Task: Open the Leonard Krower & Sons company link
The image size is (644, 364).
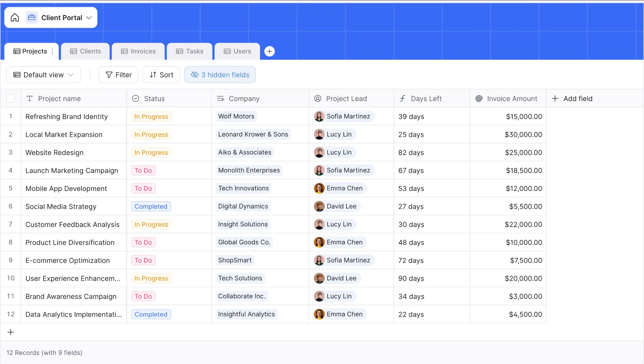Action: coord(253,134)
